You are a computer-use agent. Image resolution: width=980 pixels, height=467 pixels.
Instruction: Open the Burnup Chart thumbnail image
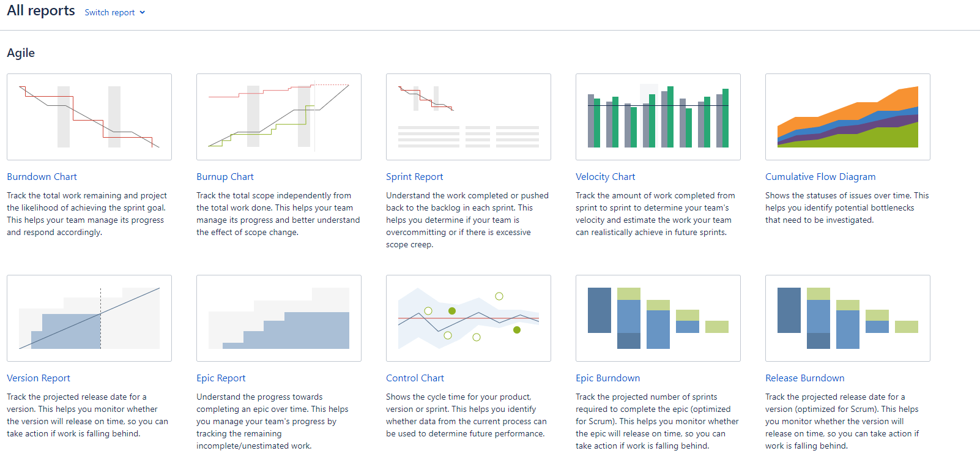pyautogui.click(x=279, y=117)
